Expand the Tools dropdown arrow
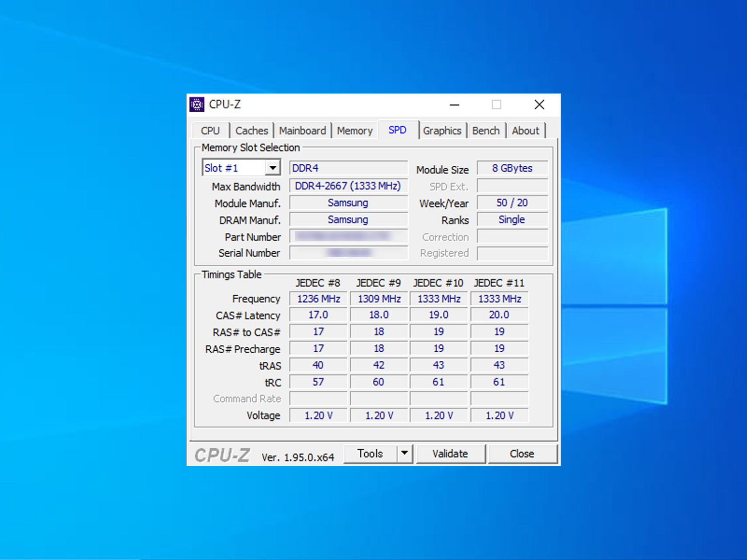747x560 pixels. pos(404,453)
